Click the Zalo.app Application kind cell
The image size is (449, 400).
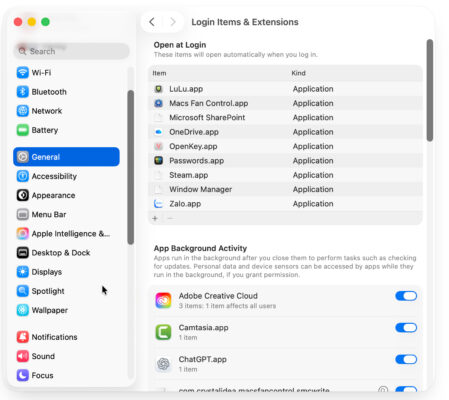tap(313, 204)
